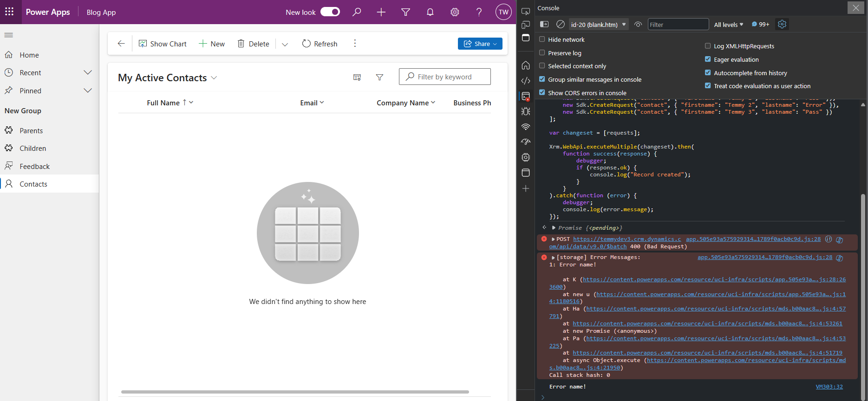
Task: Open the DevTools Memory chip icon
Action: click(x=526, y=157)
